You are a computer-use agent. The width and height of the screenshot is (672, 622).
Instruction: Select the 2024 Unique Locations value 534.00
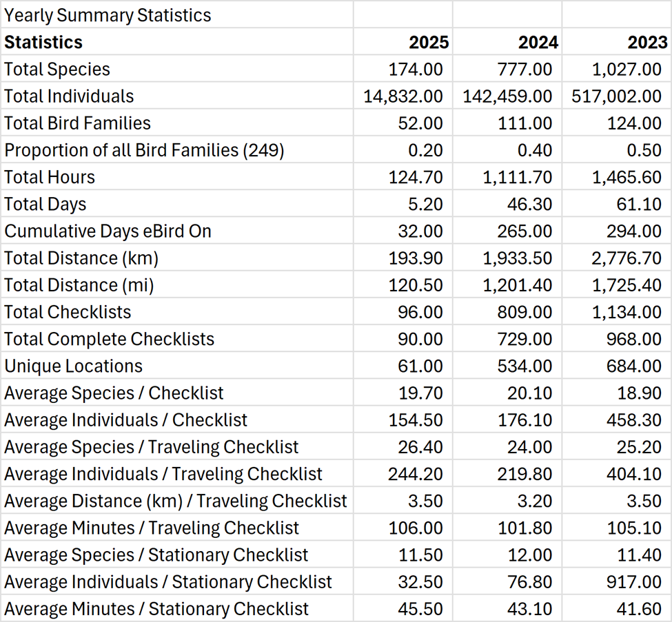(525, 366)
